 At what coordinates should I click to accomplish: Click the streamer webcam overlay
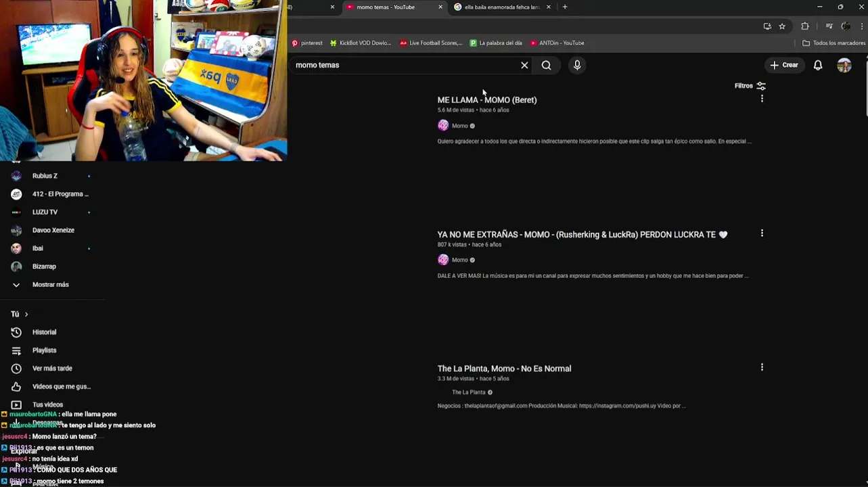click(143, 80)
